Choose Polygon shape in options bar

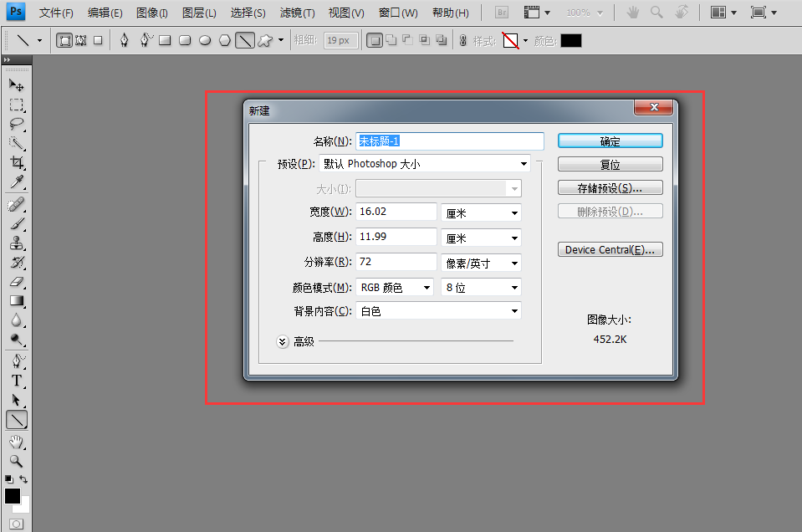pos(224,40)
